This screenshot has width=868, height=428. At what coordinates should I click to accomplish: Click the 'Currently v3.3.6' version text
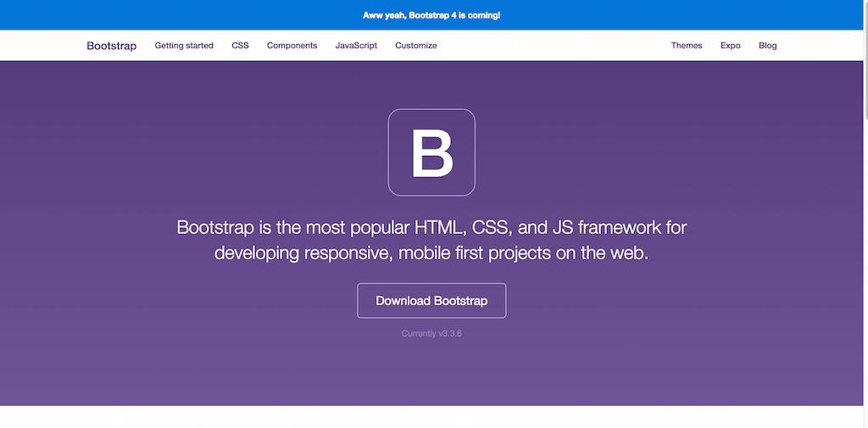(x=431, y=334)
